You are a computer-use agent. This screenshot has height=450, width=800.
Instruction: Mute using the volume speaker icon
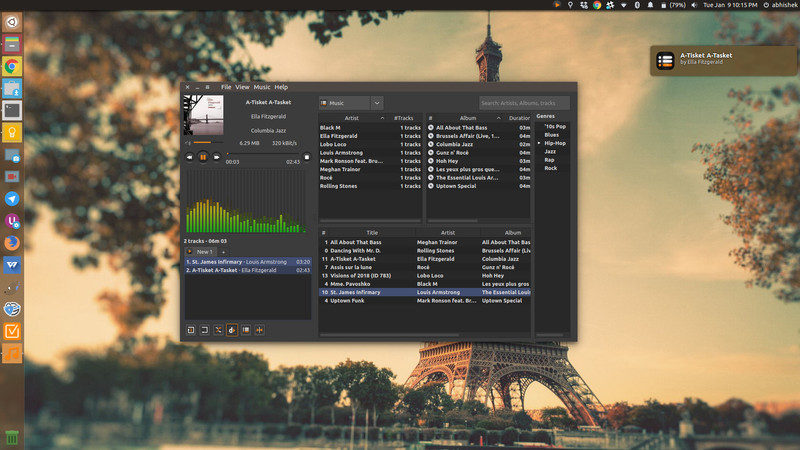[x=188, y=143]
